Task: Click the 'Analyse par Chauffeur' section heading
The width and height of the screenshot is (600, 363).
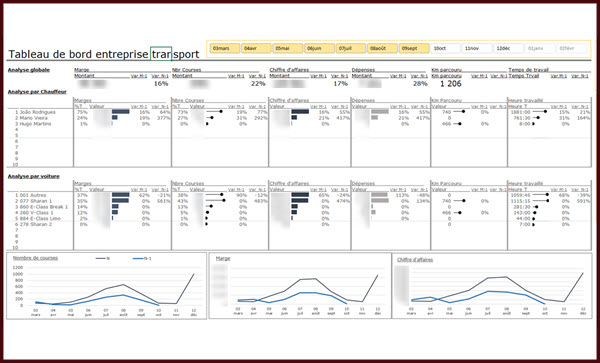Action: (37, 92)
